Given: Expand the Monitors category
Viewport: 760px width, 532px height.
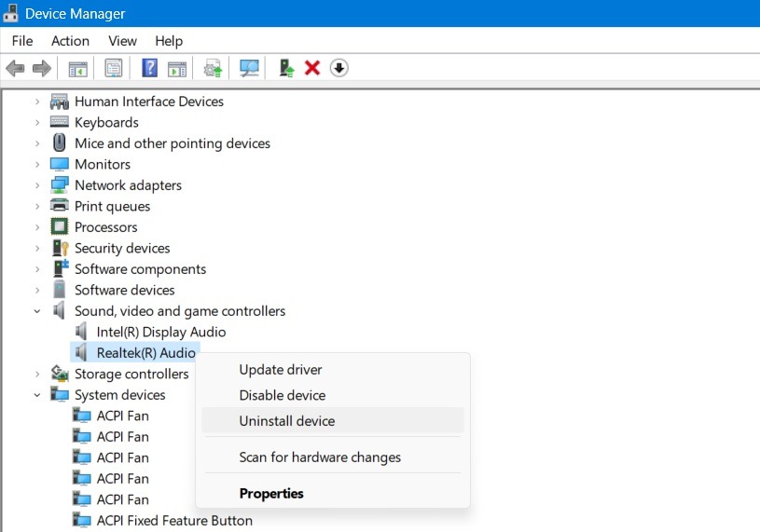Looking at the screenshot, I should tap(37, 164).
